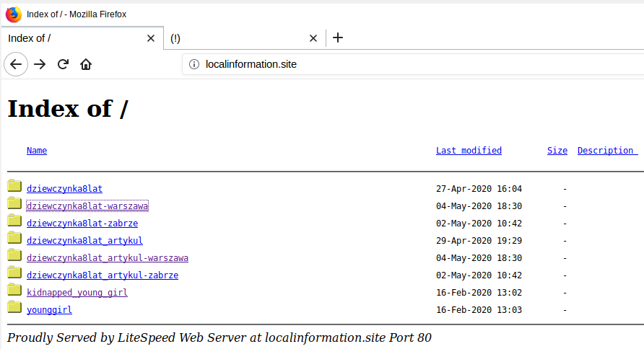The image size is (644, 349).
Task: Switch to the "(!)" tab
Action: (x=238, y=38)
